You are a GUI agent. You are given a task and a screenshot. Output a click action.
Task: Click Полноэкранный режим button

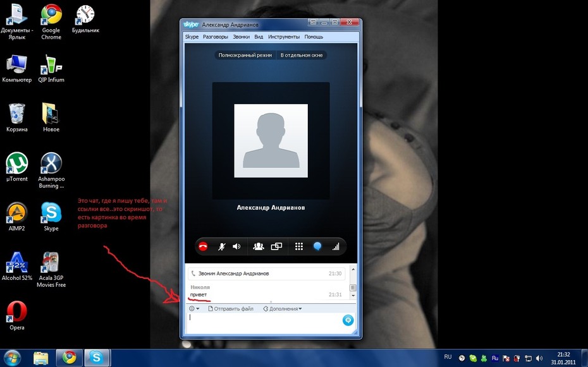pyautogui.click(x=245, y=55)
